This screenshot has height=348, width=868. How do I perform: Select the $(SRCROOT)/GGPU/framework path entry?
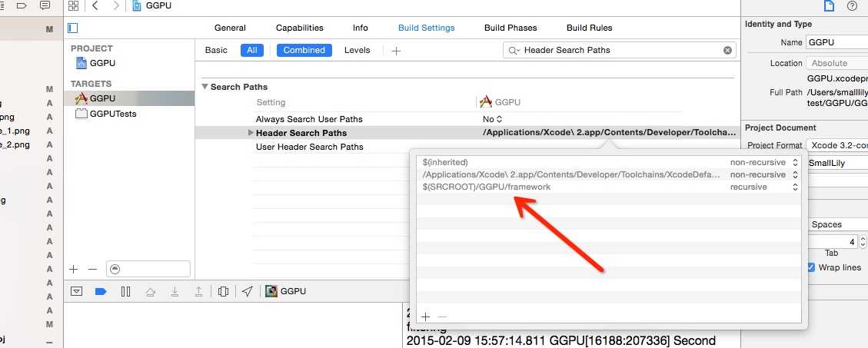[x=487, y=187]
